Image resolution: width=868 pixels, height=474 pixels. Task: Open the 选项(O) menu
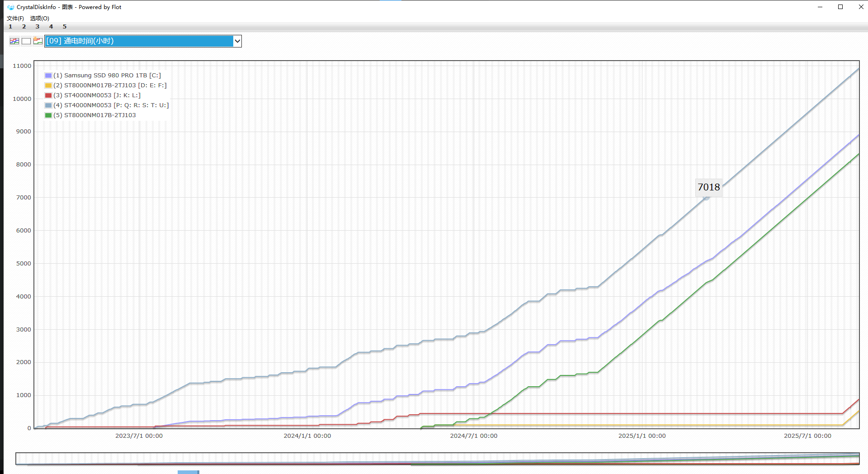40,19
